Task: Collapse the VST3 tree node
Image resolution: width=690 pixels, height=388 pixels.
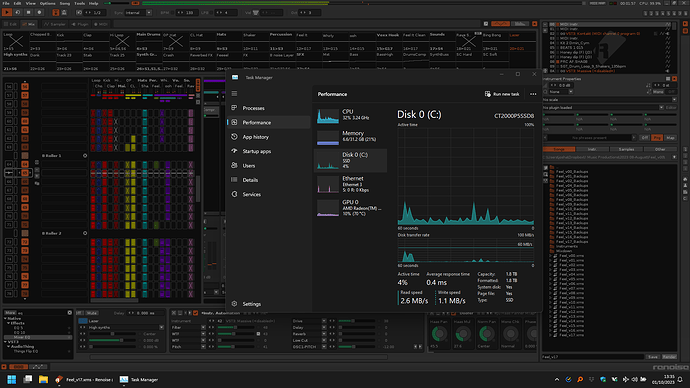Action: coord(6,342)
